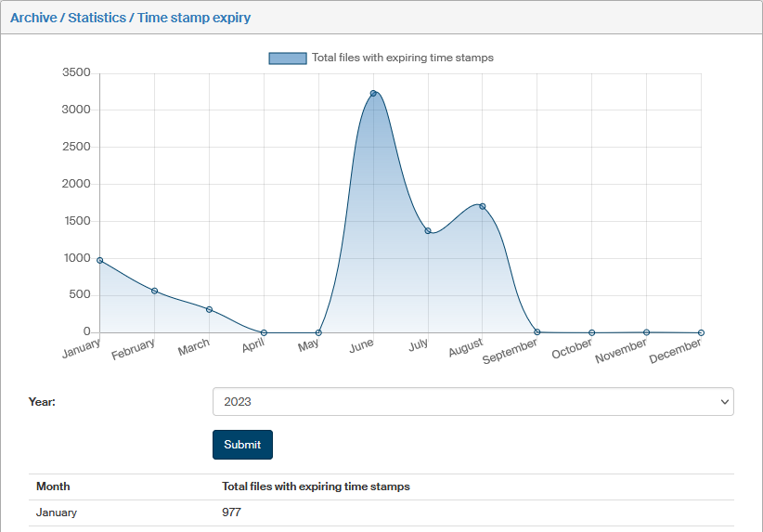
Task: Click the August data point
Action: pos(483,206)
